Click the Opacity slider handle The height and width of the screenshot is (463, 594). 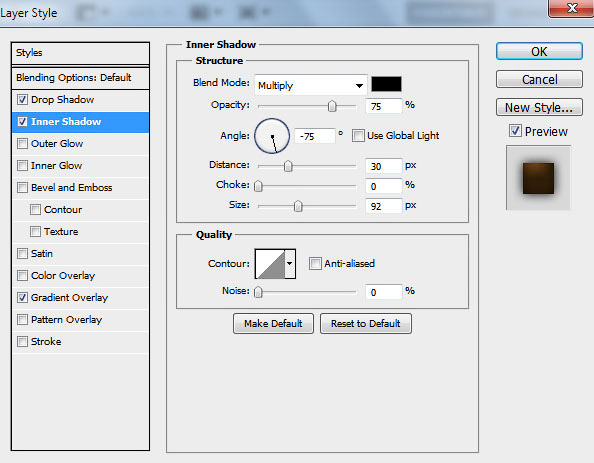coord(332,106)
